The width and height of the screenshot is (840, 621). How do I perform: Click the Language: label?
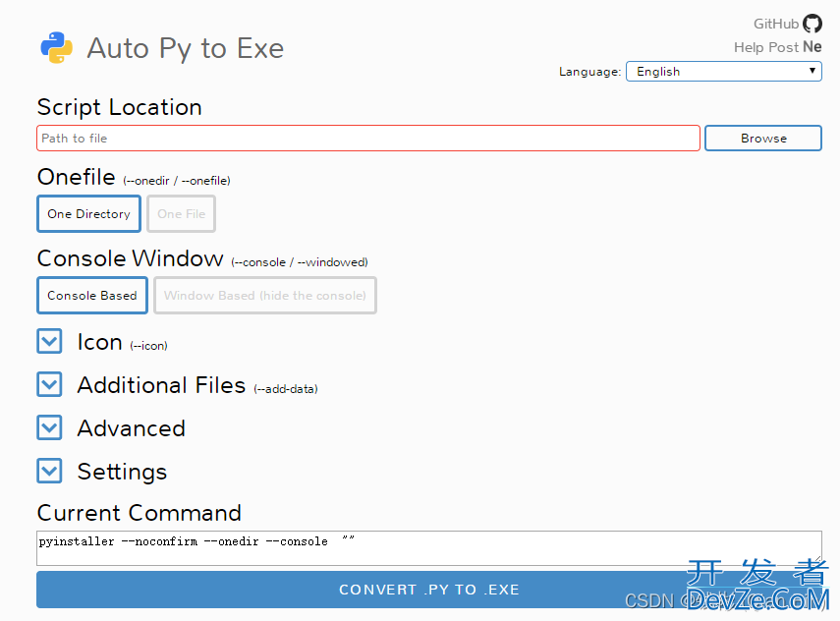click(589, 72)
